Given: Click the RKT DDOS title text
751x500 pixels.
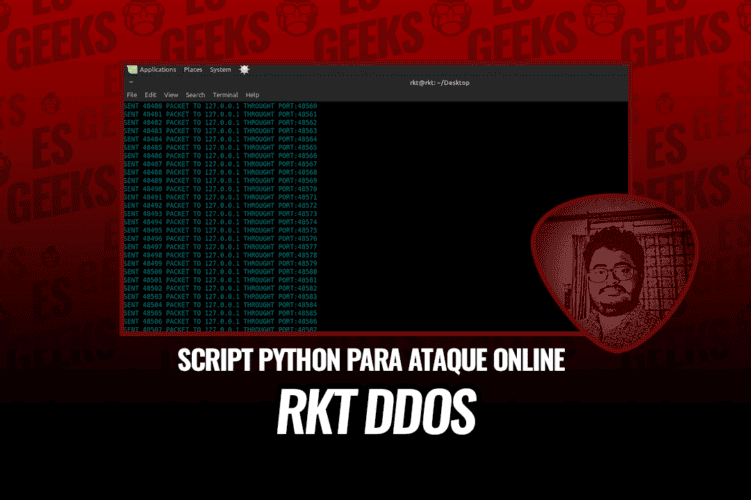Looking at the screenshot, I should (x=376, y=412).
